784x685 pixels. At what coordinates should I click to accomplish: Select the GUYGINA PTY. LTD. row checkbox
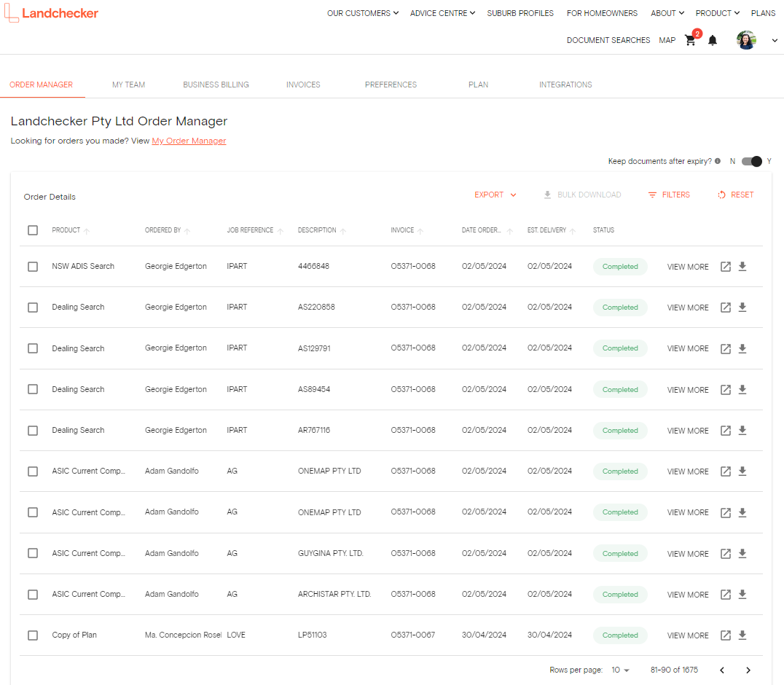click(33, 554)
